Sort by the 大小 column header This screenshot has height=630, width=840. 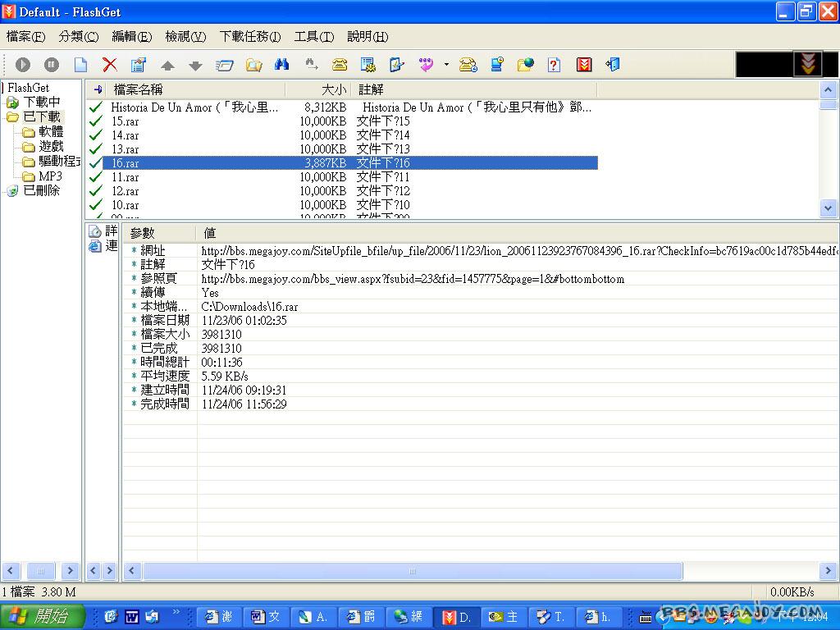(318, 89)
